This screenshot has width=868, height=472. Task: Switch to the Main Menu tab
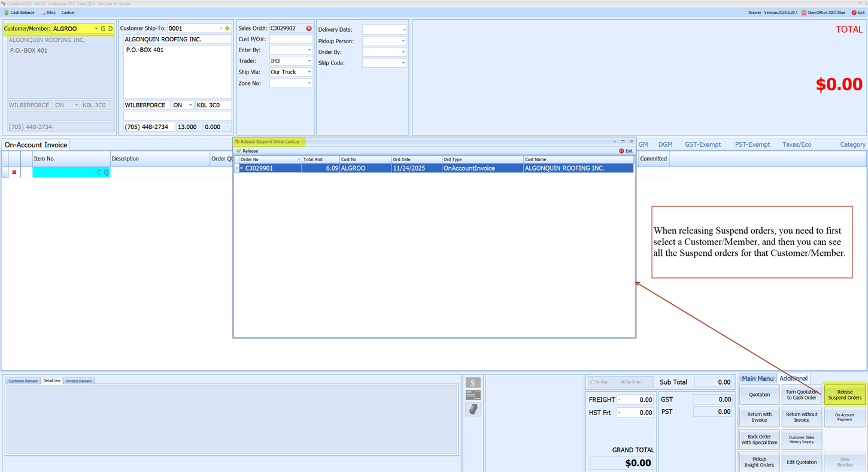click(x=757, y=379)
